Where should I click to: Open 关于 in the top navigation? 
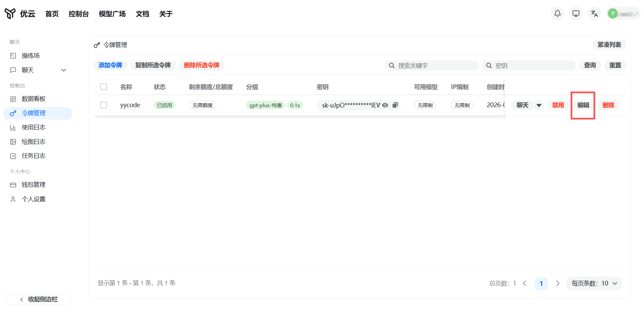point(166,14)
